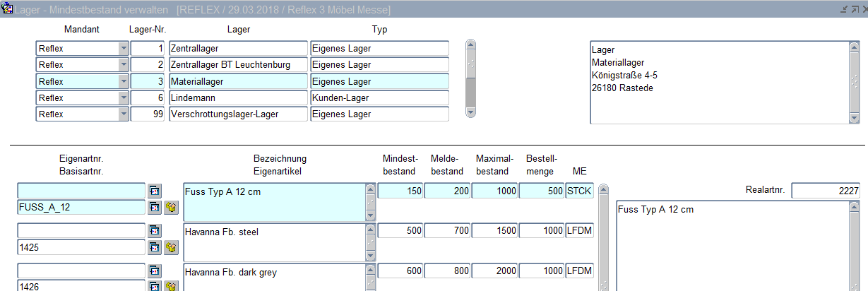The height and width of the screenshot is (291, 868).
Task: Select the Zentrallager BT Leuchtenburg warehouse field
Action: [x=238, y=65]
